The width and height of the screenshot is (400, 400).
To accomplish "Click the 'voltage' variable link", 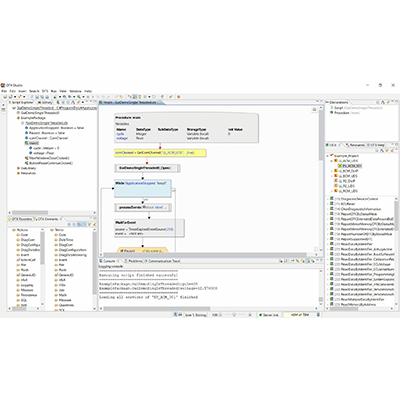I will point(122,138).
